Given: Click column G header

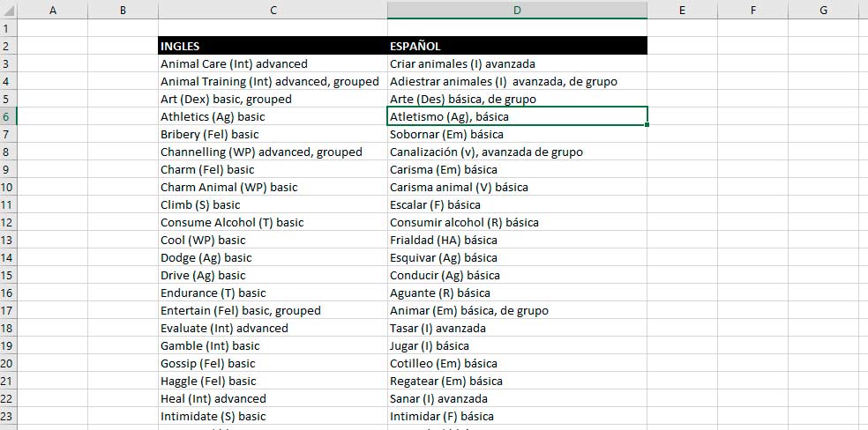Looking at the screenshot, I should tap(823, 10).
